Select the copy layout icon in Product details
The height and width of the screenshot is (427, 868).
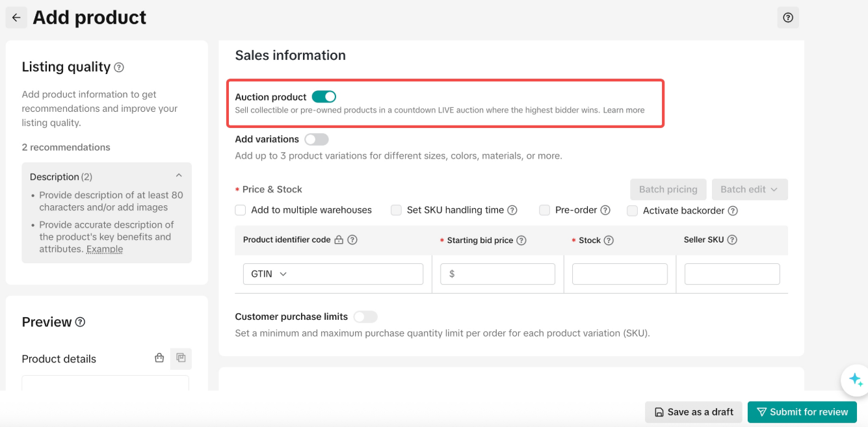(181, 358)
